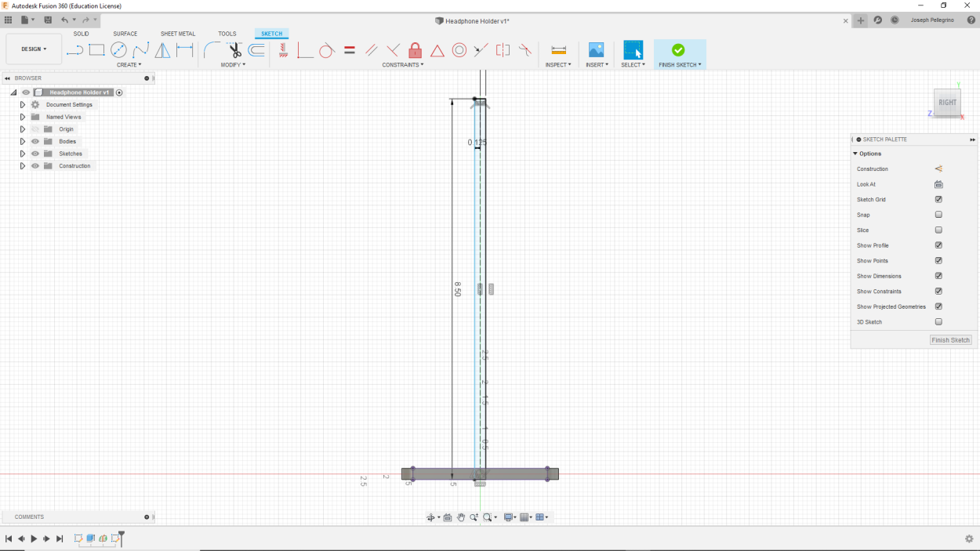The height and width of the screenshot is (551, 980).
Task: Click the Look At navigation icon
Action: 448,517
